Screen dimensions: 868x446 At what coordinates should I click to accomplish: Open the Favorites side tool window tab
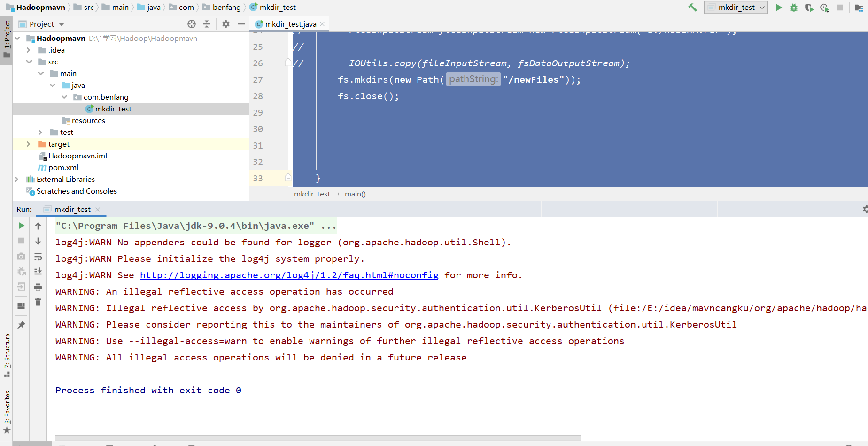coord(7,412)
